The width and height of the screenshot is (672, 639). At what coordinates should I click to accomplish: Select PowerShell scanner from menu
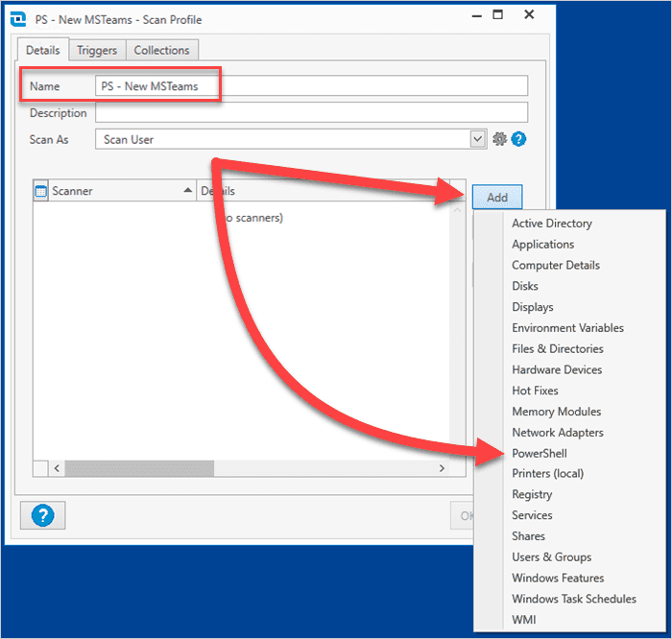tap(540, 454)
